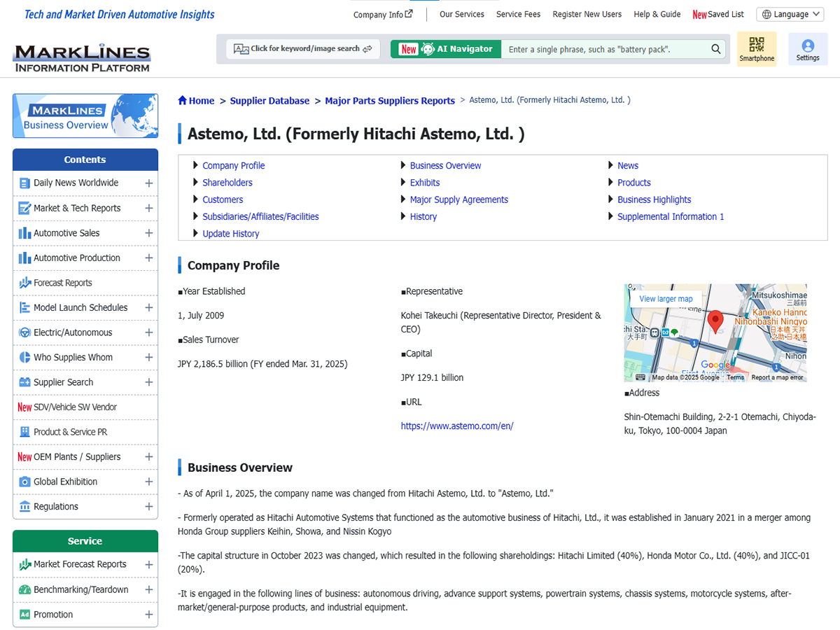840x630 pixels.
Task: Click the Global Exhibition camera icon
Action: click(x=24, y=482)
